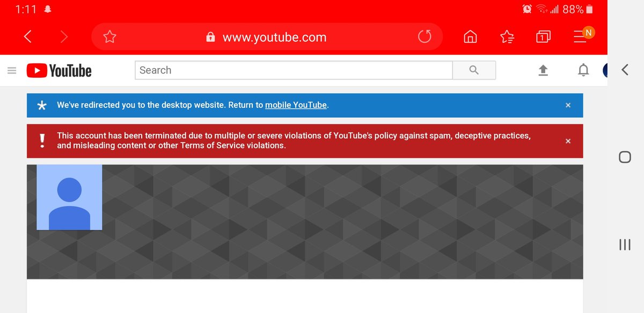Click the asterisk icon in blue notice
Image resolution: width=644 pixels, height=313 pixels.
tap(42, 106)
